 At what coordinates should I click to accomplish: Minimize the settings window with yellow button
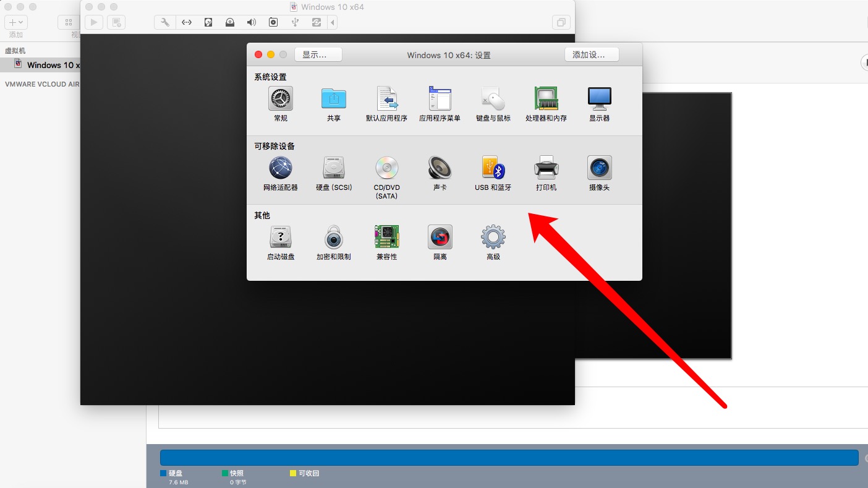[x=271, y=54]
